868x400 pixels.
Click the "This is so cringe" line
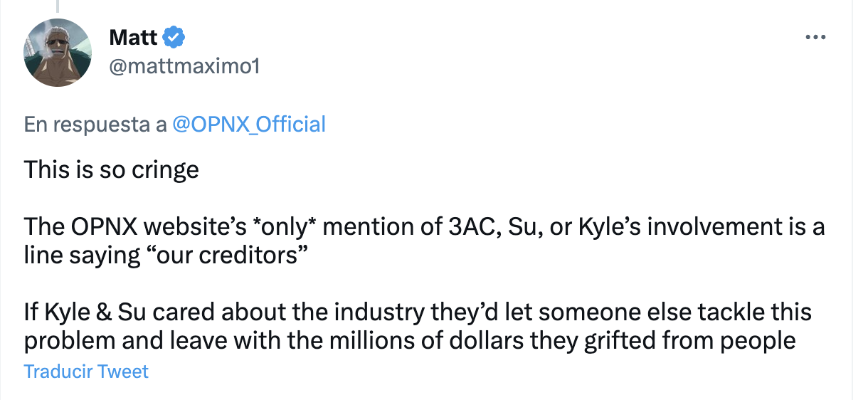pos(111,170)
